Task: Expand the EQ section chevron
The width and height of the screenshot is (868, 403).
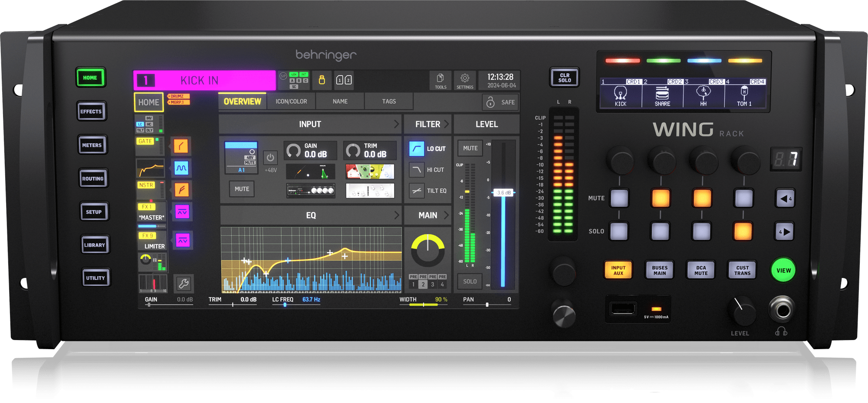Action: point(396,215)
